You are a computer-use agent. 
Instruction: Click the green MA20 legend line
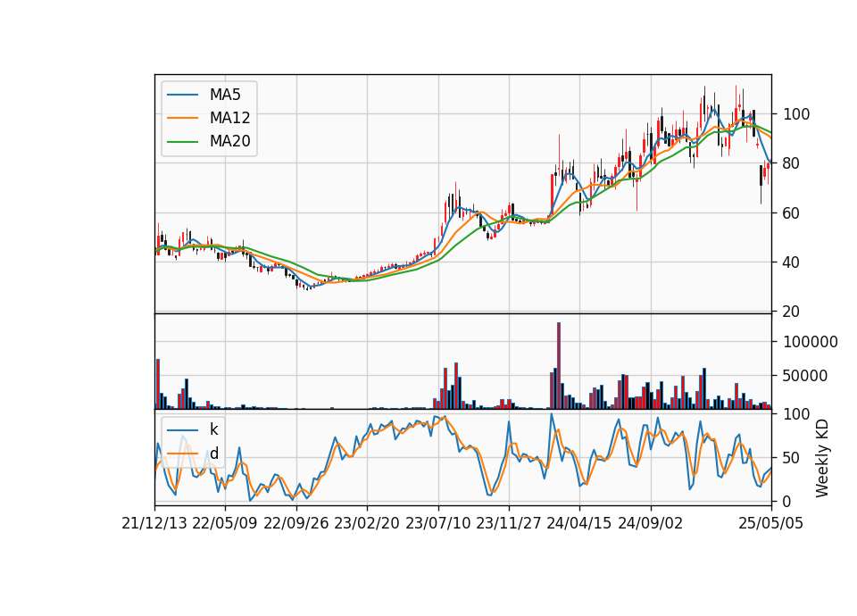[x=182, y=141]
